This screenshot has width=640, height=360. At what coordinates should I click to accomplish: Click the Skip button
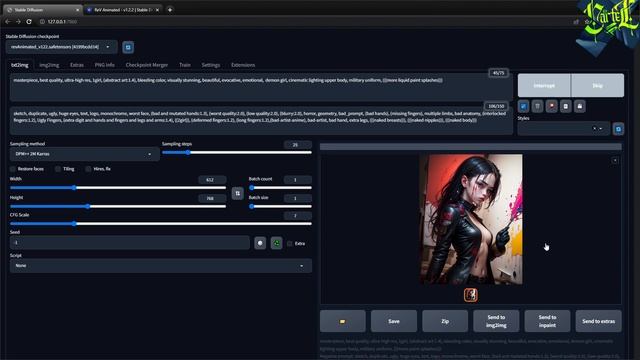pyautogui.click(x=598, y=86)
